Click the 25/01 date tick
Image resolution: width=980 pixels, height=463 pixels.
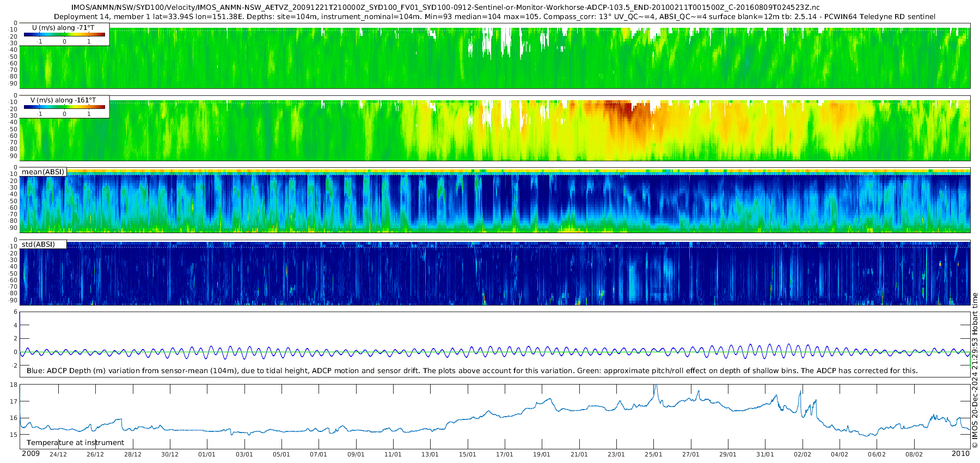[653, 454]
